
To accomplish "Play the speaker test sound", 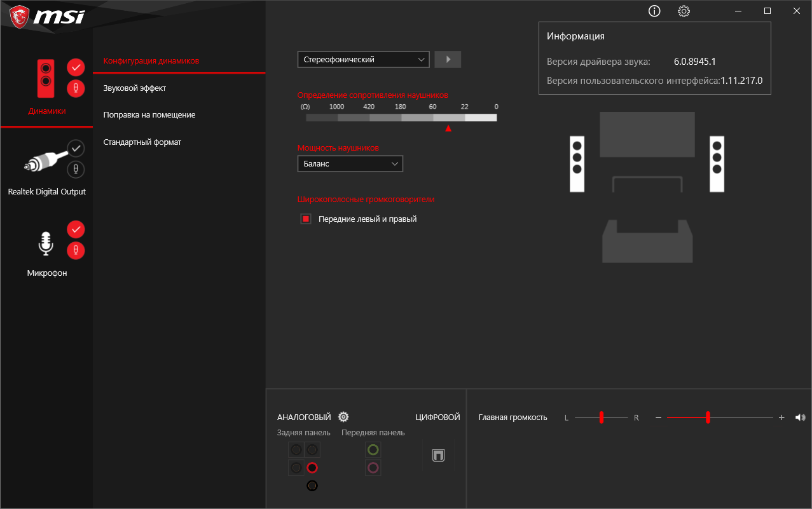I will tap(448, 59).
